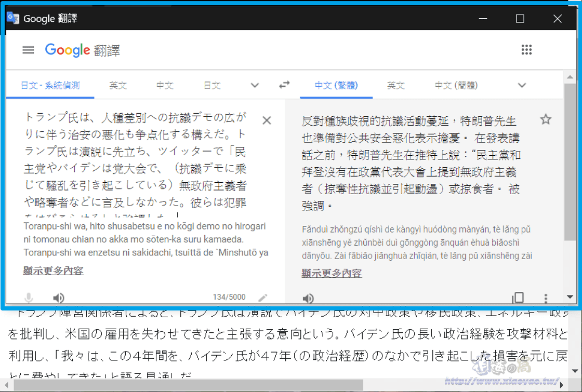The height and width of the screenshot is (392, 582).
Task: Swap source and target languages
Action: tap(284, 85)
